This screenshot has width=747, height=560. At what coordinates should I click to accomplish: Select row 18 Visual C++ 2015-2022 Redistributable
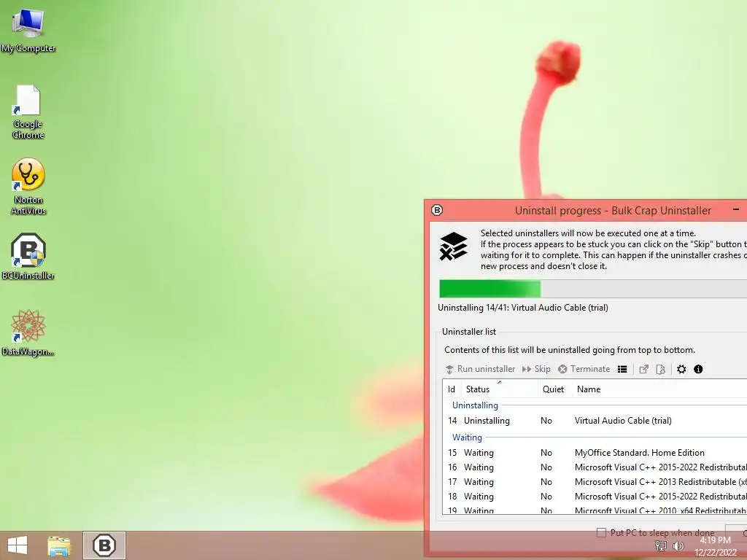(x=595, y=496)
